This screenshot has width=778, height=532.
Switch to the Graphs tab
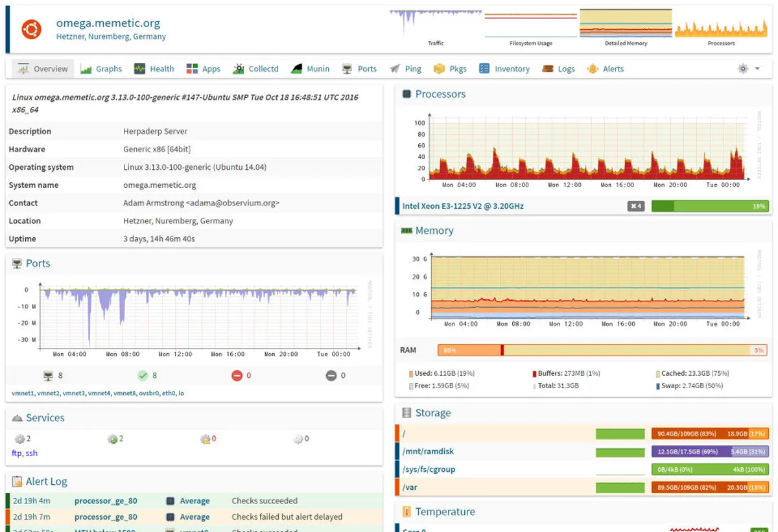[101, 69]
